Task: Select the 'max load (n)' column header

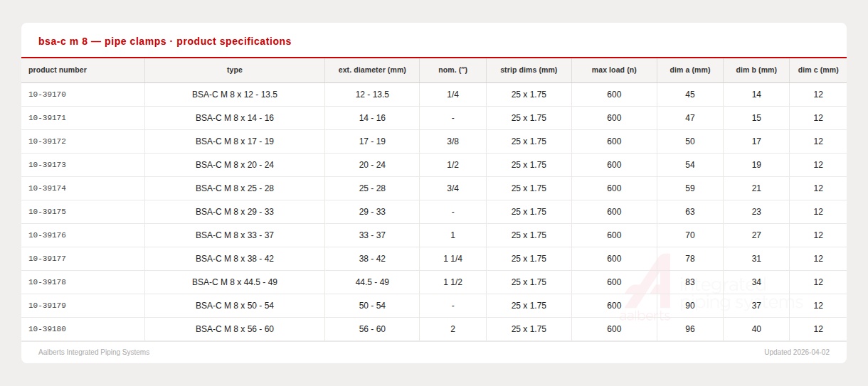Action: (614, 70)
